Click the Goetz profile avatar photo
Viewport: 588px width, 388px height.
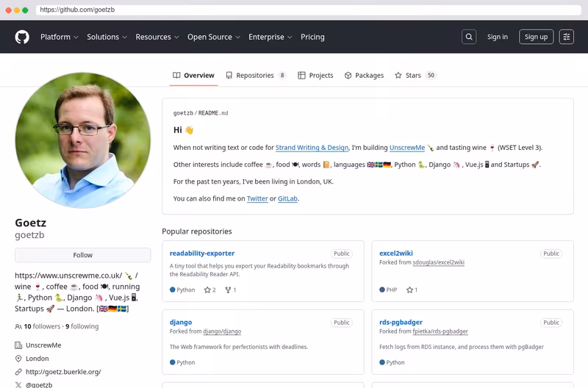point(83,140)
